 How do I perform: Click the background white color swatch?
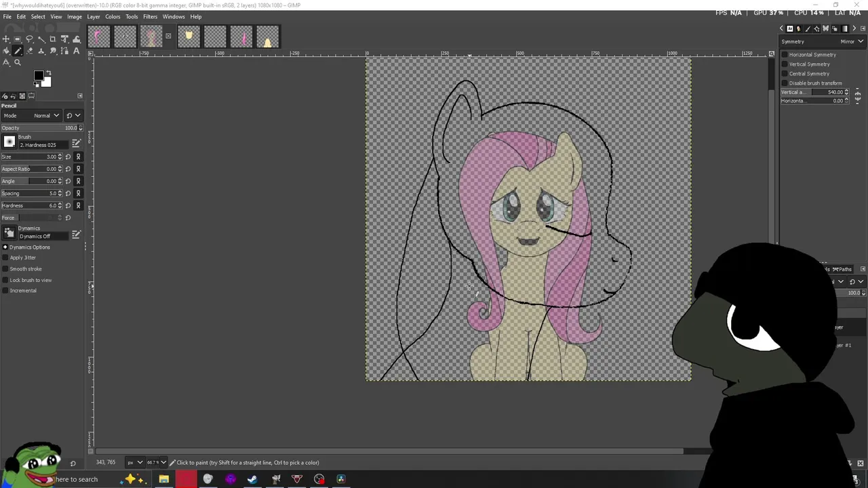coord(46,83)
